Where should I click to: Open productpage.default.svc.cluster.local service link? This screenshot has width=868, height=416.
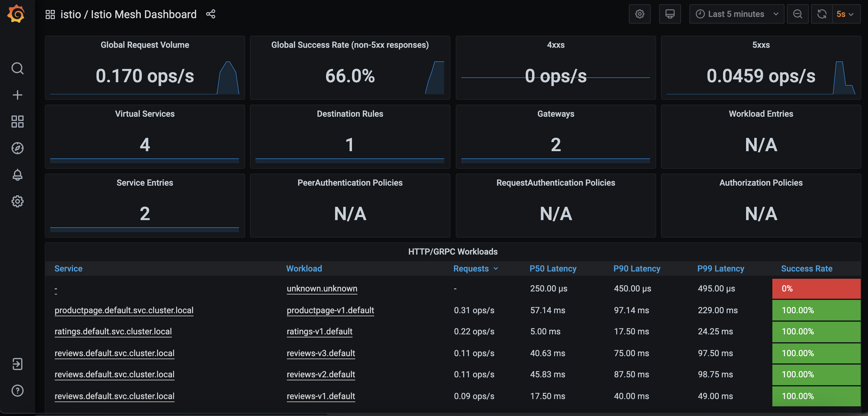[124, 310]
